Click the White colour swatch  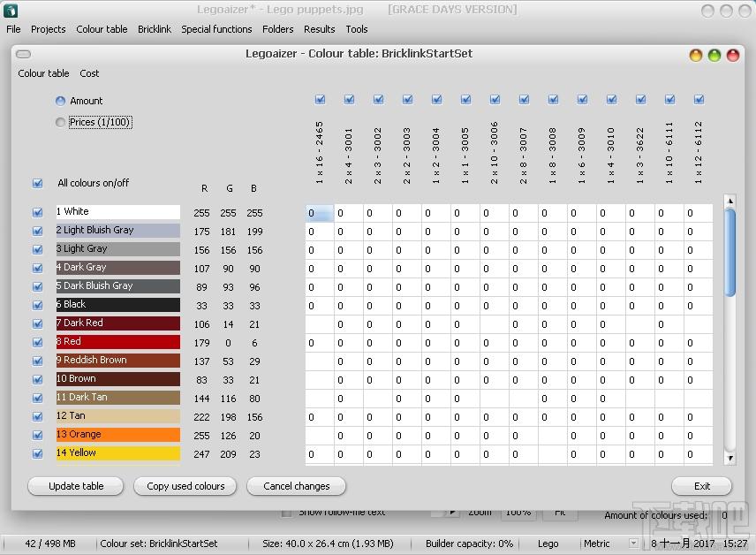click(118, 212)
